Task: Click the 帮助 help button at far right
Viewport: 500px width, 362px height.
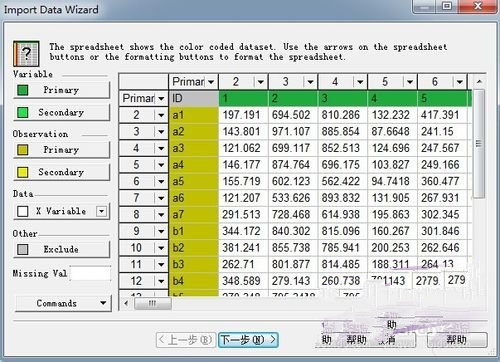Action: pyautogui.click(x=457, y=340)
